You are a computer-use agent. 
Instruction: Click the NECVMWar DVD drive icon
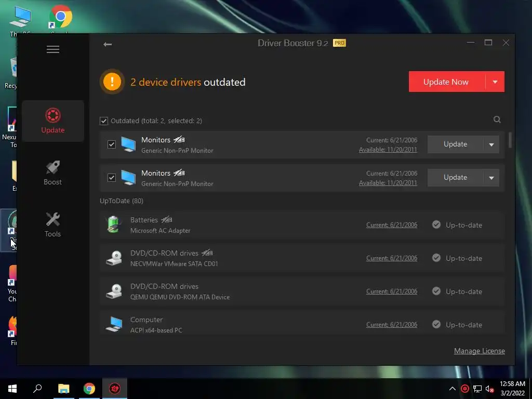tap(114, 258)
